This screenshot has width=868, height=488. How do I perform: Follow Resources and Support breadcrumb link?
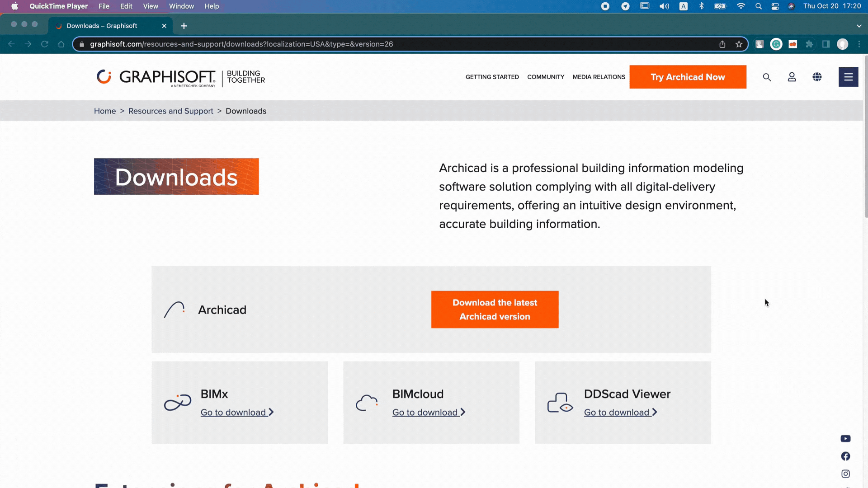[170, 111]
